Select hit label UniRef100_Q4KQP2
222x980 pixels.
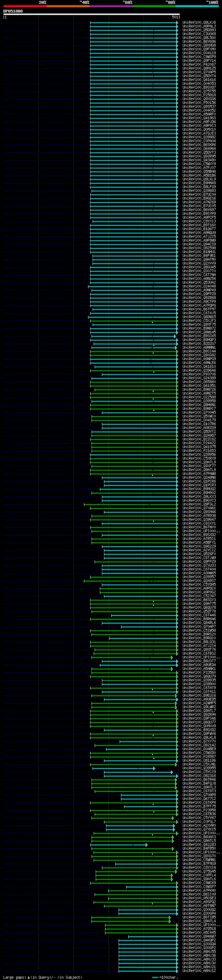(199, 940)
